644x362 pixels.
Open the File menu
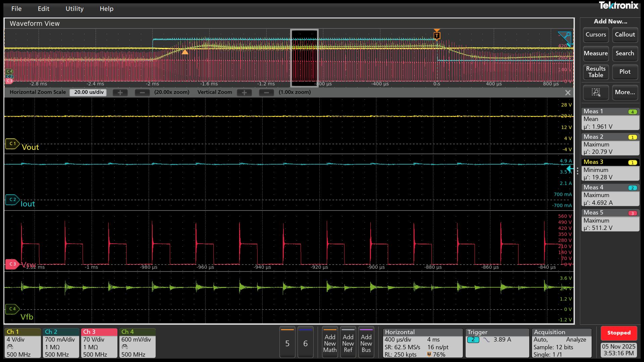point(16,9)
